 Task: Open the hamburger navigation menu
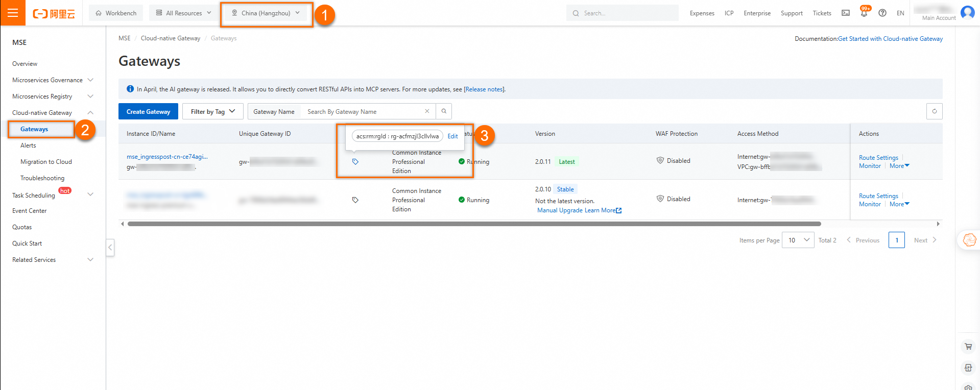[x=13, y=13]
